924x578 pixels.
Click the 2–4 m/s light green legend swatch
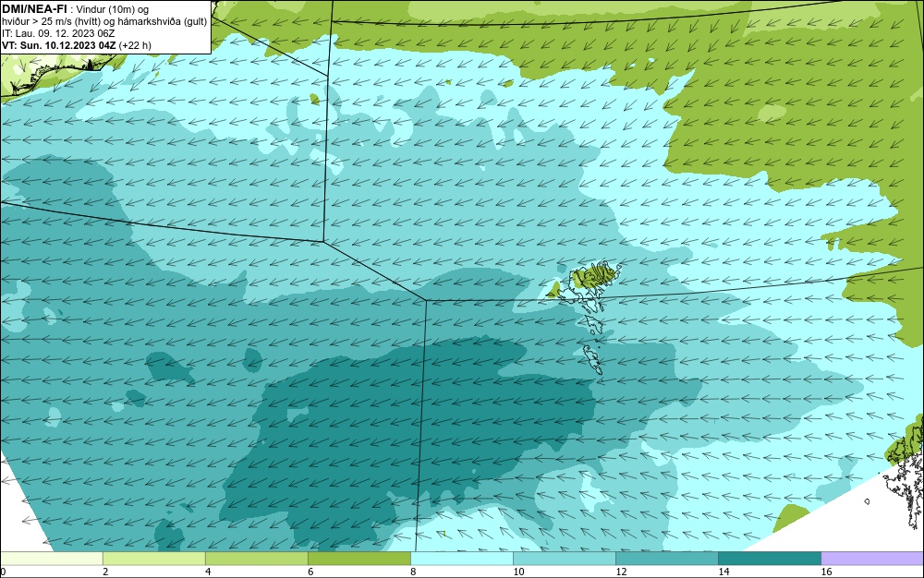153,559
